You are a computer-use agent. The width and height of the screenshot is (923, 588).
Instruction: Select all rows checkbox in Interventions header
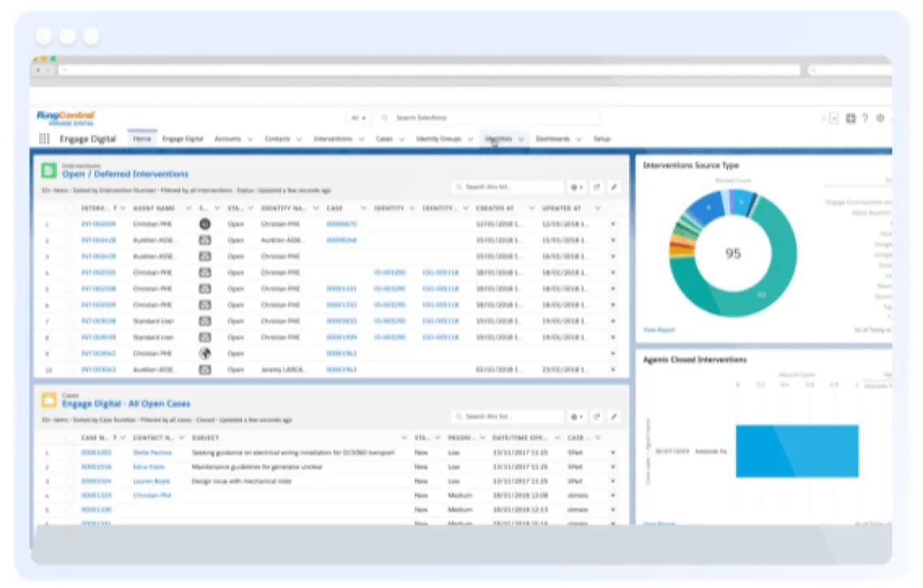click(68, 208)
